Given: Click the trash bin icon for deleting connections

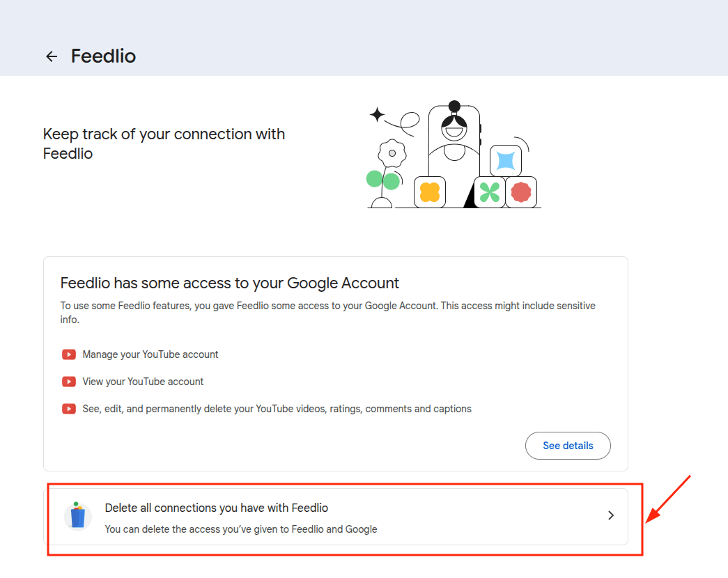Looking at the screenshot, I should tap(78, 517).
